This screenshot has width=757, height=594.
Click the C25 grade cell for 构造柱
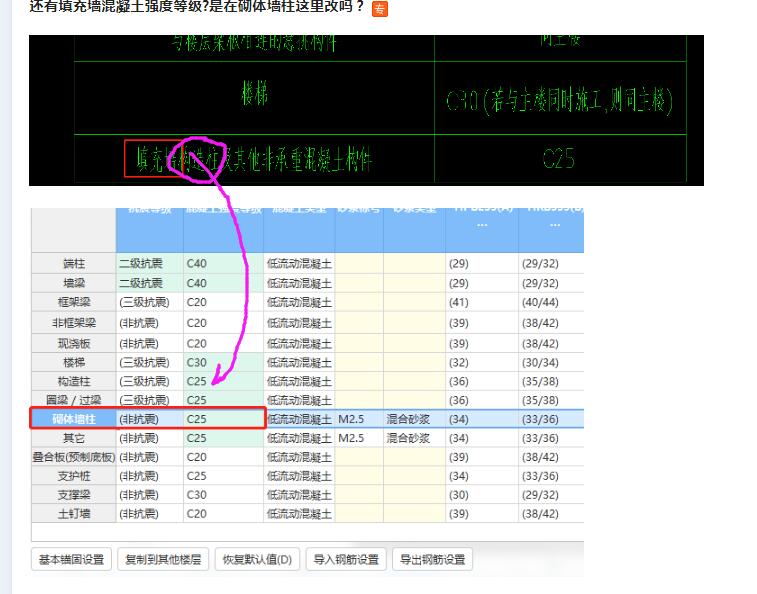[224, 381]
